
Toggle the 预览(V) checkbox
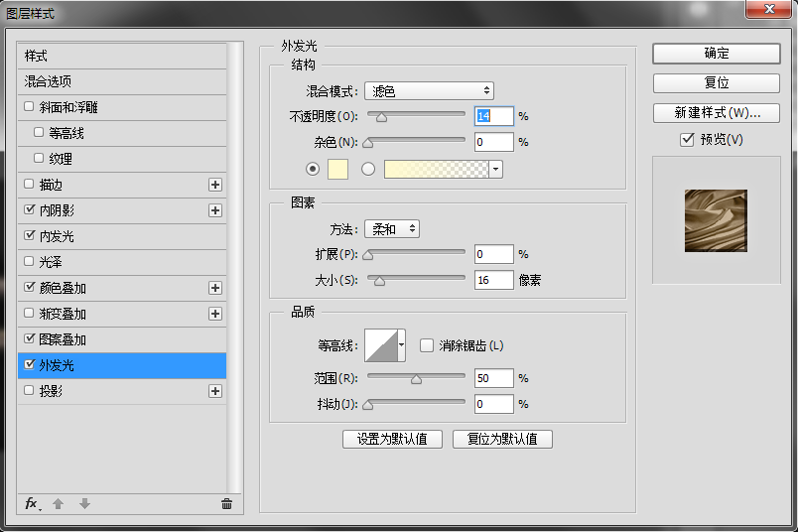coord(687,140)
